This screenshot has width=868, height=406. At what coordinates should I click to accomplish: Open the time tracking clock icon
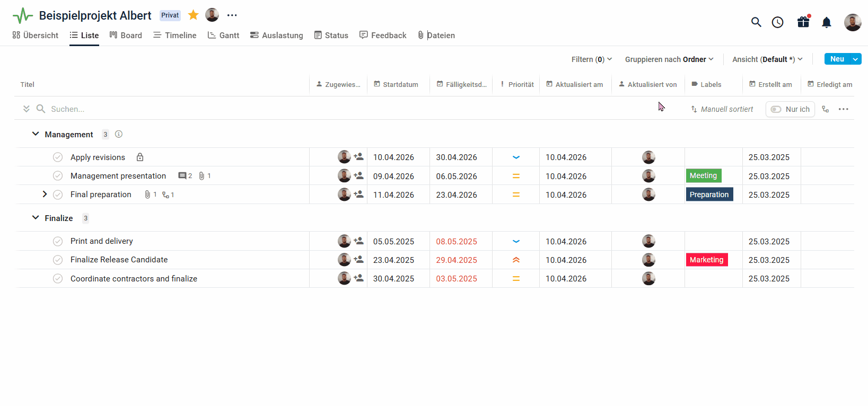point(777,22)
